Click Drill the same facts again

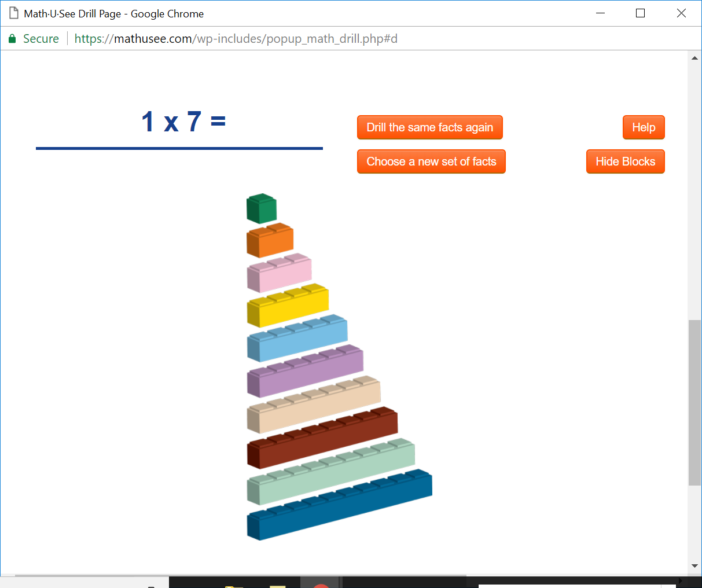click(x=429, y=127)
